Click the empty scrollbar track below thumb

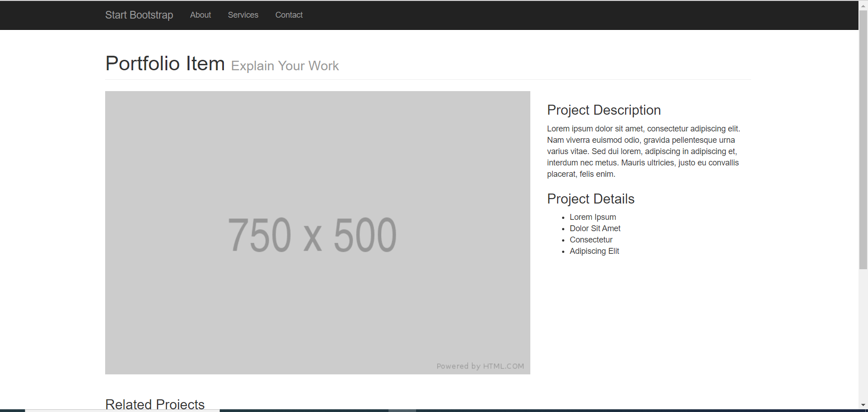[863, 335]
